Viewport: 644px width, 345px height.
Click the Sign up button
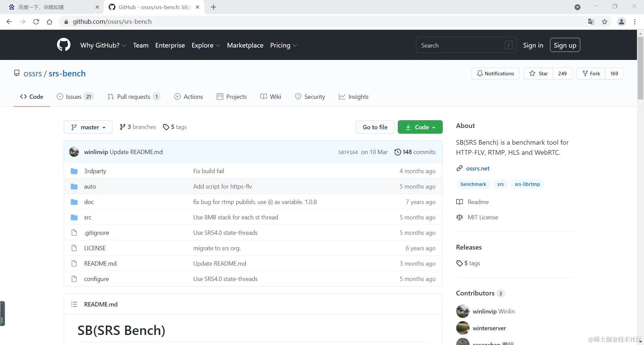pos(565,45)
